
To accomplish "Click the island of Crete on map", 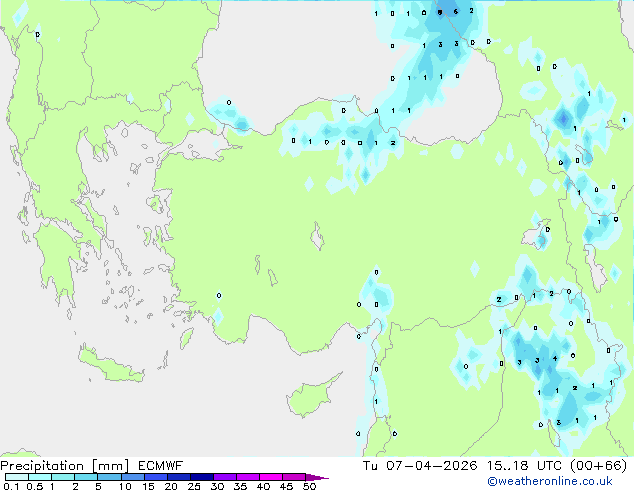I will (109, 366).
